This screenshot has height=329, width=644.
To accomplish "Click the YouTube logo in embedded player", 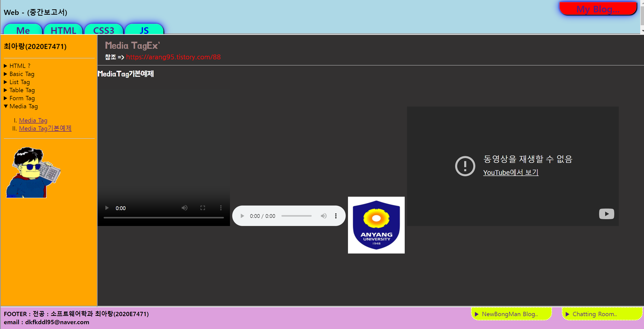I will point(606,214).
